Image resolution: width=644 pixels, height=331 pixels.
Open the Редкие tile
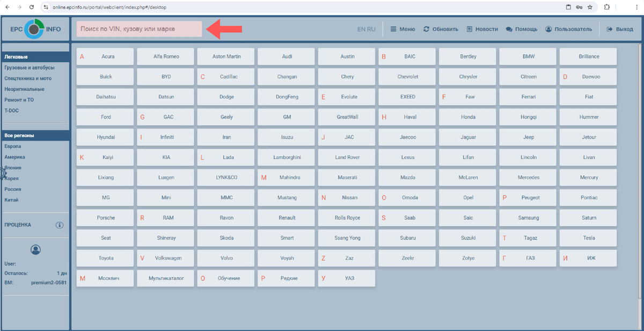[x=286, y=278]
